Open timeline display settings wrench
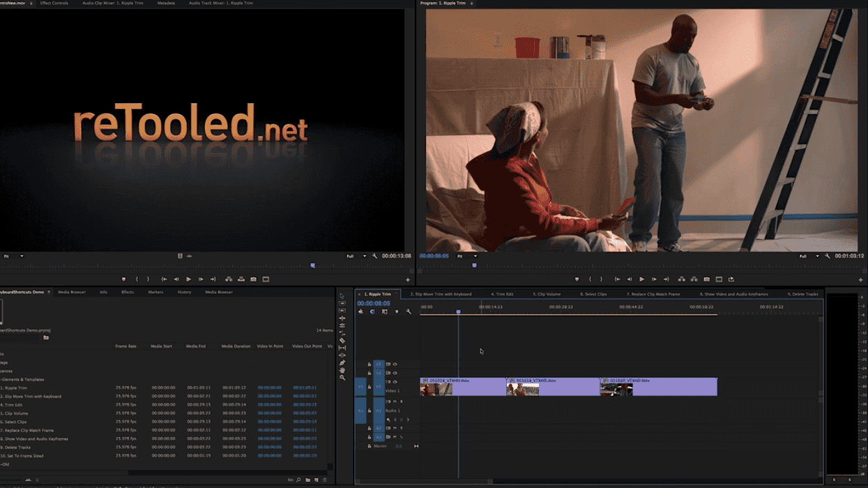The image size is (868, 488). point(409,312)
